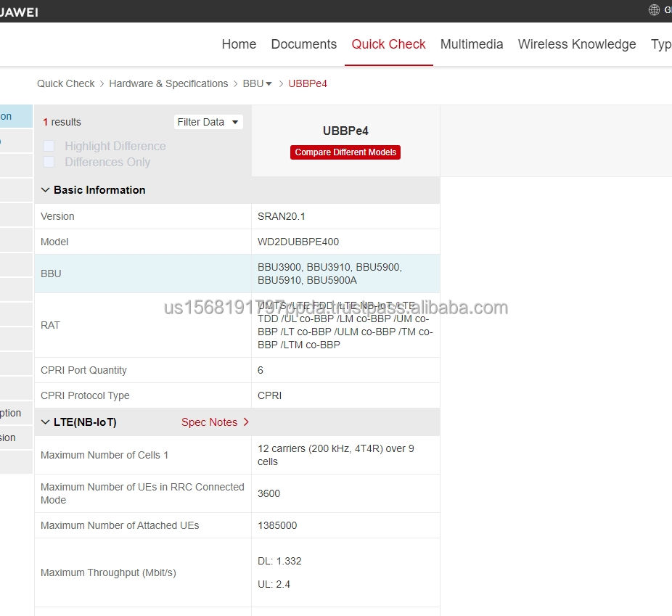
Task: Click the Hardware & Specifications breadcrumb
Action: [168, 83]
